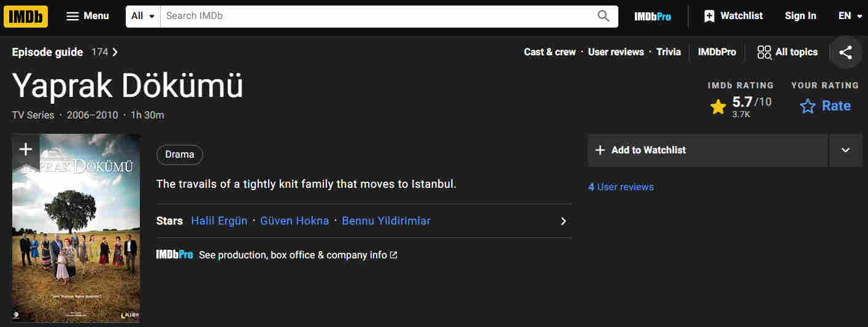Open the 4 User reviews link

[621, 187]
